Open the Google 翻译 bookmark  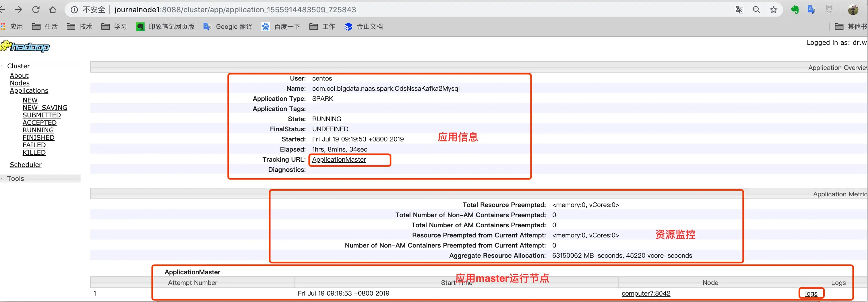pyautogui.click(x=228, y=27)
